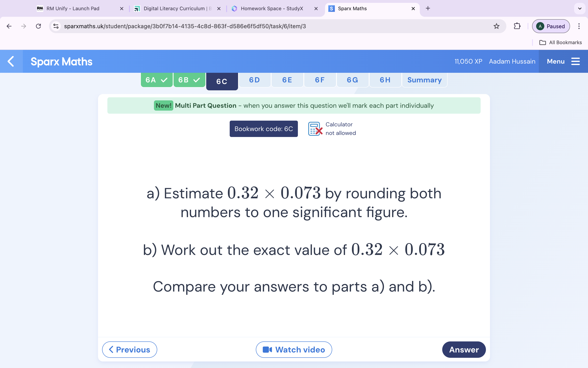
Task: Click the Sparx Maths tab favicon
Action: 331,9
